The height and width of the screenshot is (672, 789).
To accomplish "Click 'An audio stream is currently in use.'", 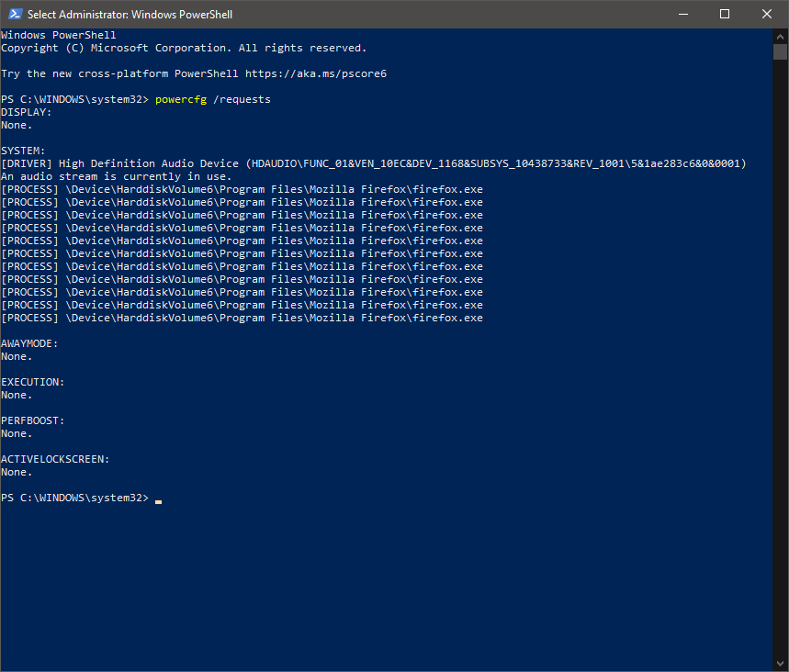I will pyautogui.click(x=117, y=176).
